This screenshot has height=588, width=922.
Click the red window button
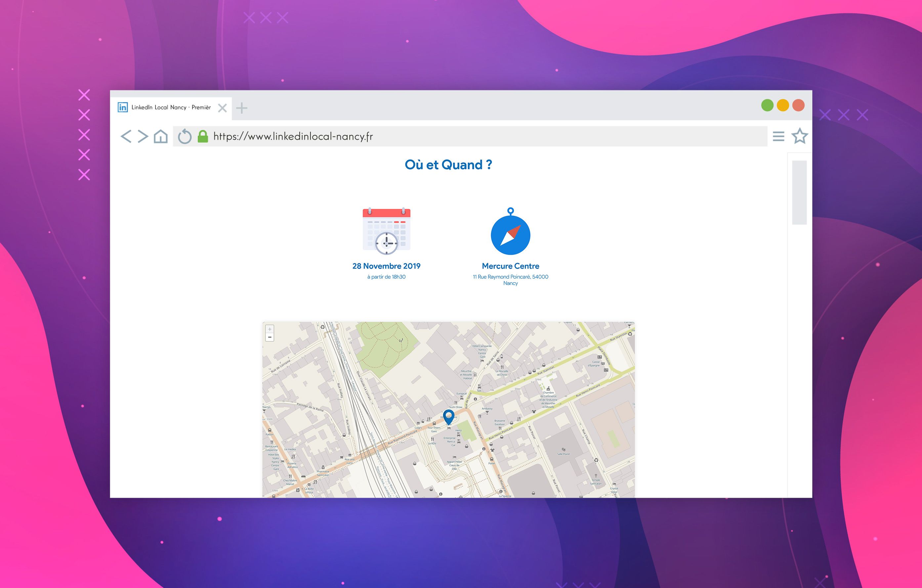click(798, 105)
